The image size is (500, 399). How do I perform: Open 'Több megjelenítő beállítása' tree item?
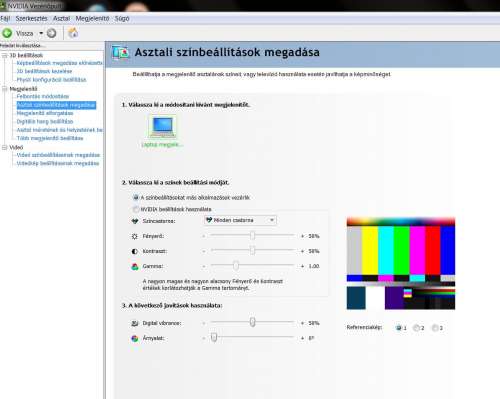tap(50, 138)
